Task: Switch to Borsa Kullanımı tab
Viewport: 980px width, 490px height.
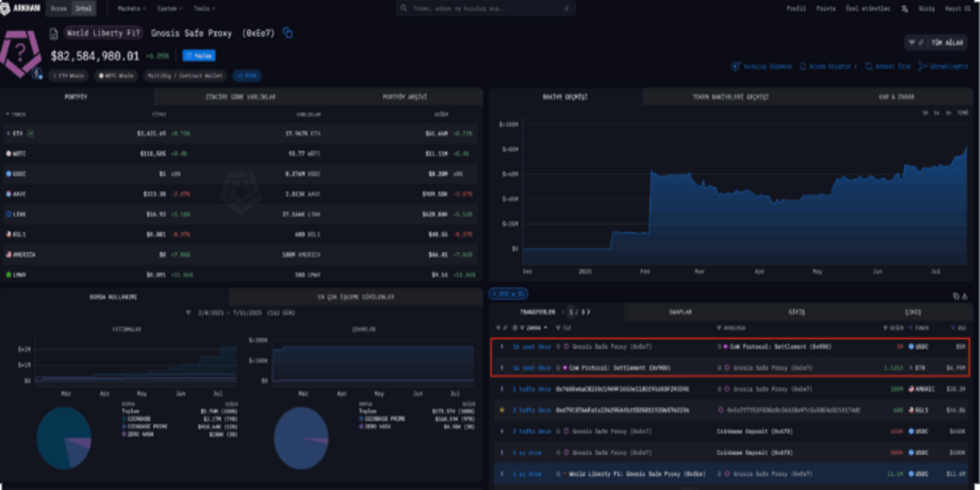Action: (115, 296)
